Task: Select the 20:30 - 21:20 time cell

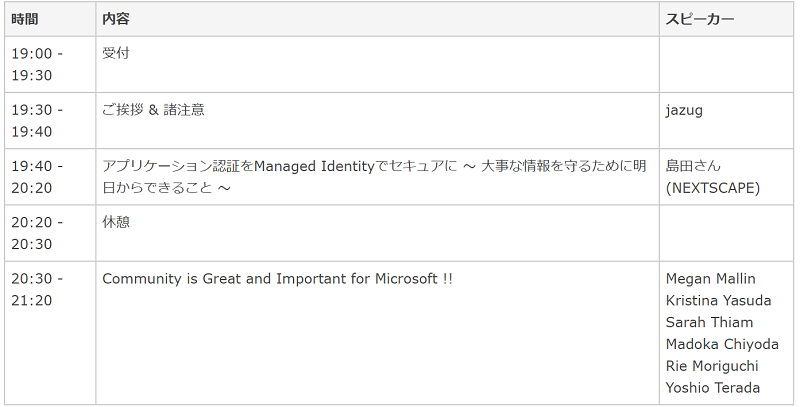Action: pos(50,333)
